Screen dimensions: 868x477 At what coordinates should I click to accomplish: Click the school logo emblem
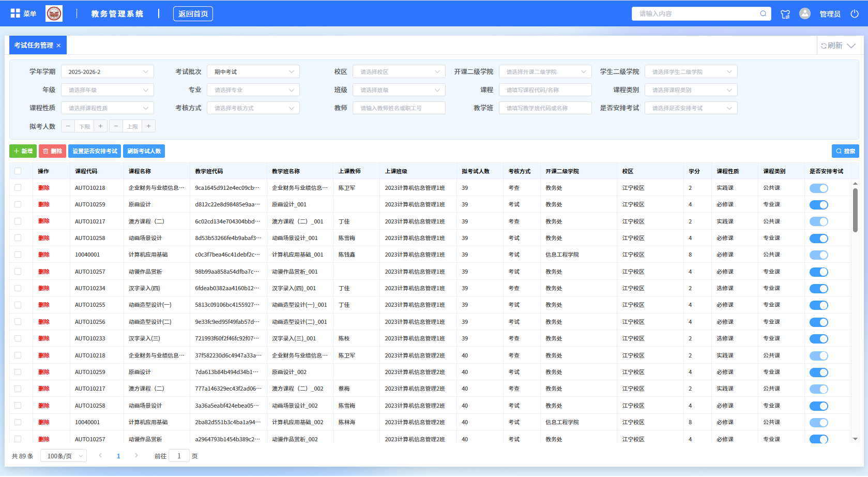point(54,13)
